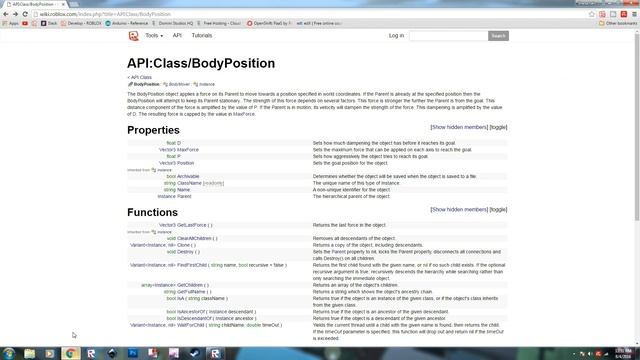Open the Tutorials navigation item
This screenshot has height=360, width=640.
(x=202, y=36)
